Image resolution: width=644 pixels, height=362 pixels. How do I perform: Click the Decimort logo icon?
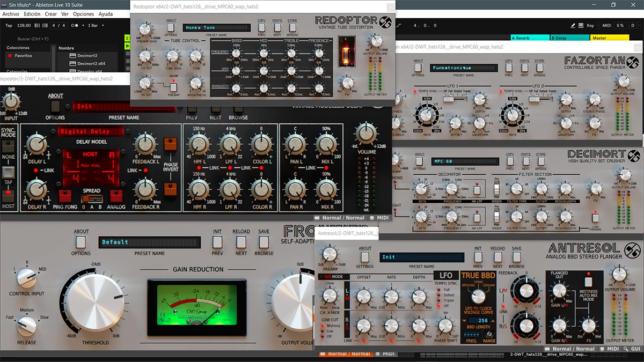tap(633, 156)
